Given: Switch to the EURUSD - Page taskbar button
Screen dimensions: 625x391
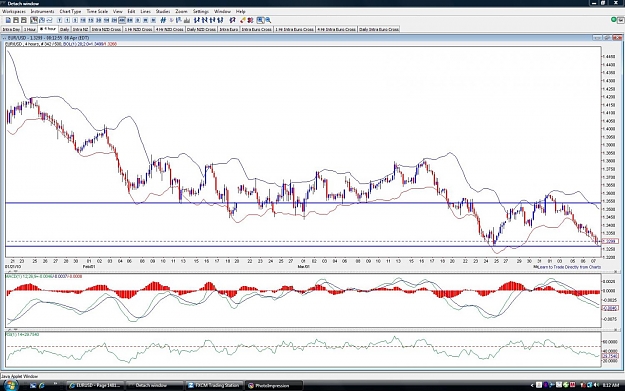Looking at the screenshot, I should [x=94, y=385].
